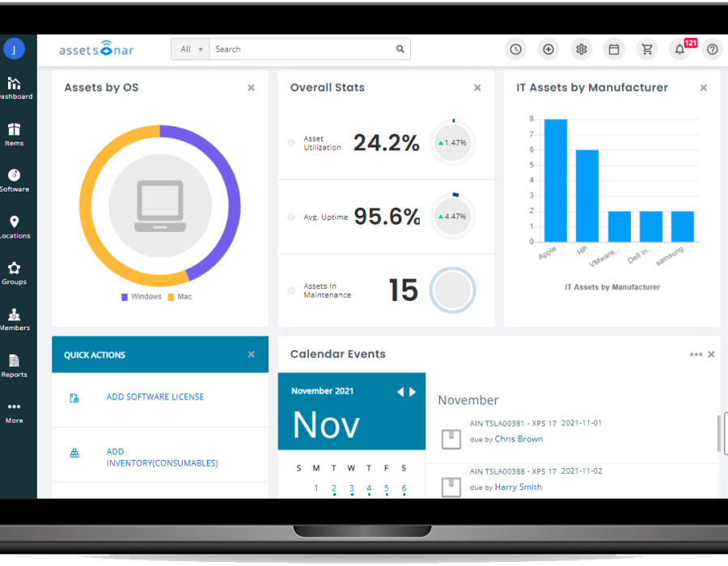Viewport: 728px width, 566px height.
Task: Click the Add Software License link
Action: [155, 397]
